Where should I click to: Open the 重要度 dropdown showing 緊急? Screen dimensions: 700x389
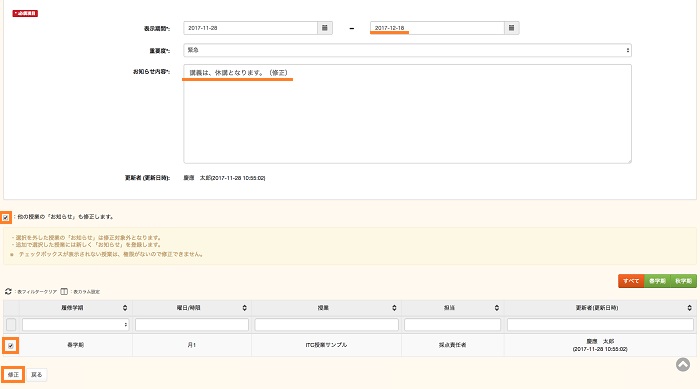[x=407, y=50]
